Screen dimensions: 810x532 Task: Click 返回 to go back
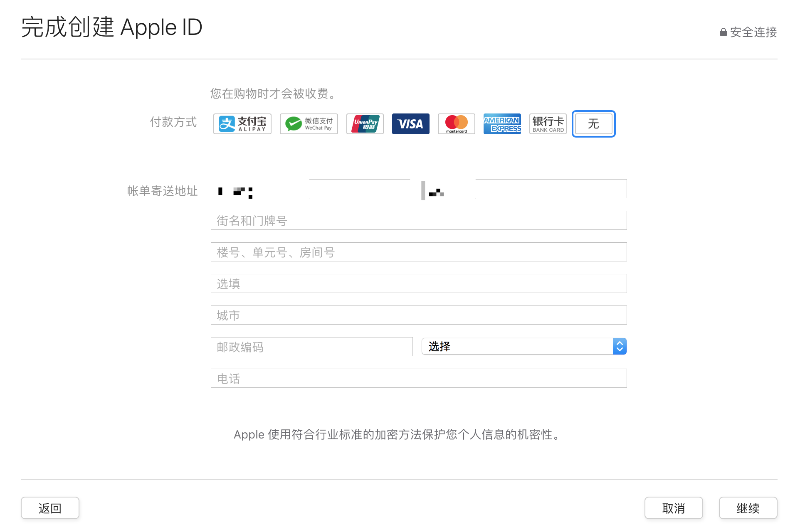(x=50, y=507)
